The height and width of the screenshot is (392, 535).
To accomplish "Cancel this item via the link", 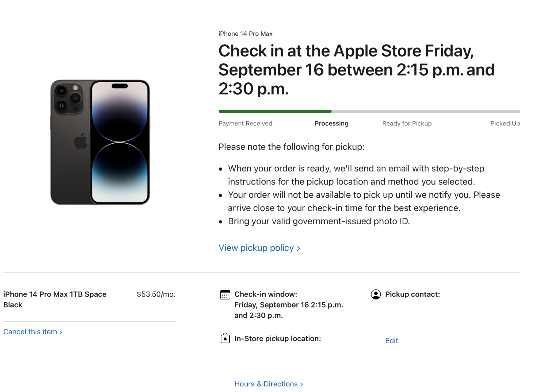I will coord(30,332).
